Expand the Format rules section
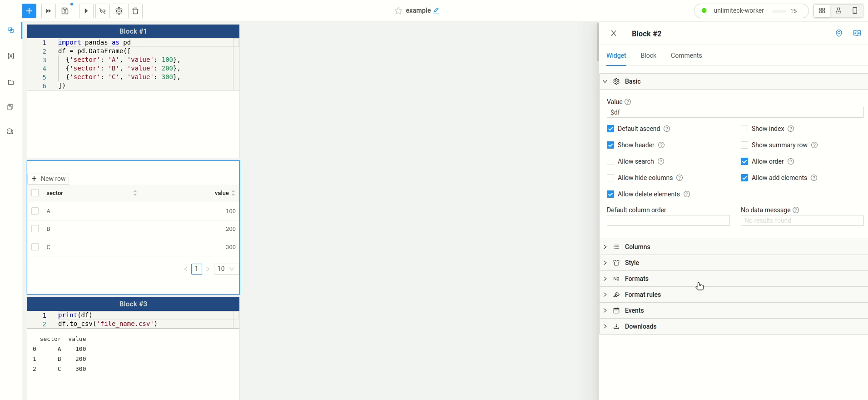This screenshot has width=868, height=400. (x=734, y=295)
